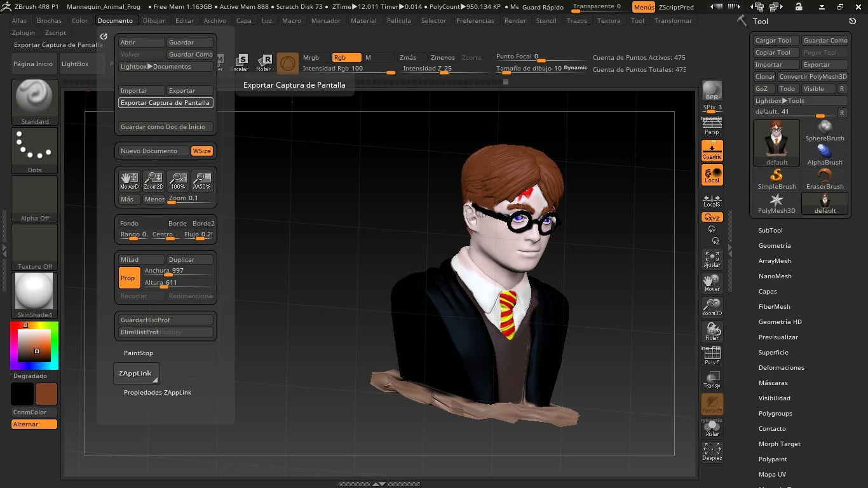The height and width of the screenshot is (488, 868).
Task: Click Convertir PolyMesh3D button
Action: click(x=813, y=77)
